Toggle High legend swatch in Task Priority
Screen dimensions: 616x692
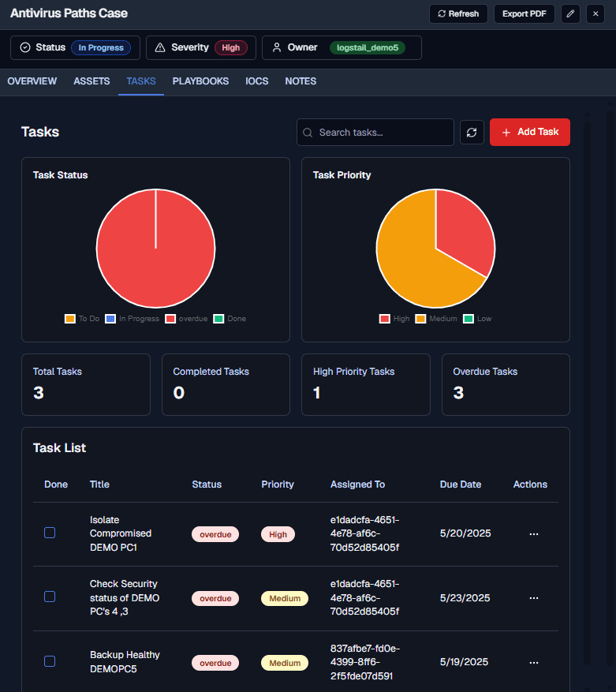point(385,319)
